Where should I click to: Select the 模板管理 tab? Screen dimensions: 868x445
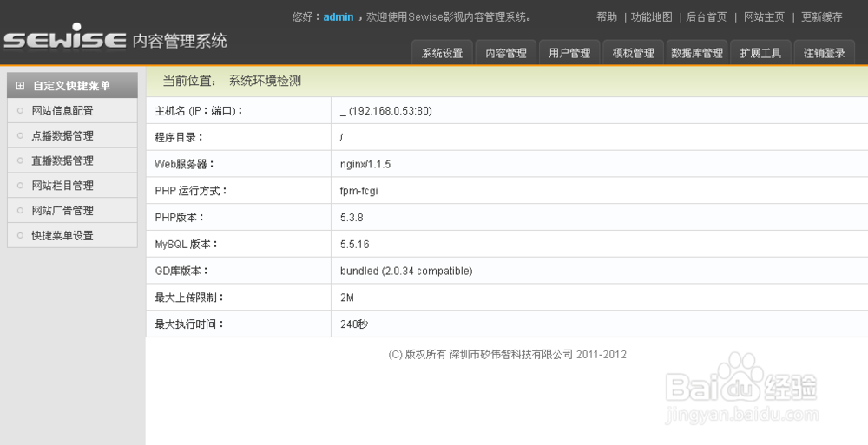(633, 53)
